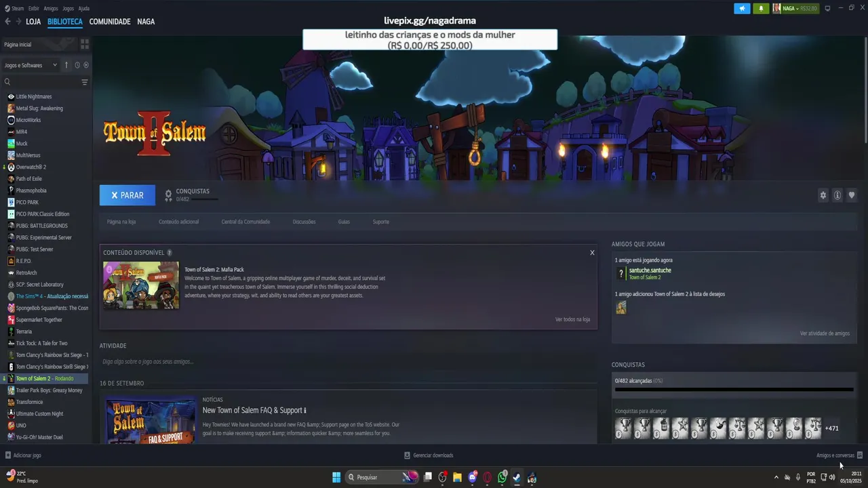Show recent games clock filter icon
The width and height of the screenshot is (868, 488).
coord(77,65)
